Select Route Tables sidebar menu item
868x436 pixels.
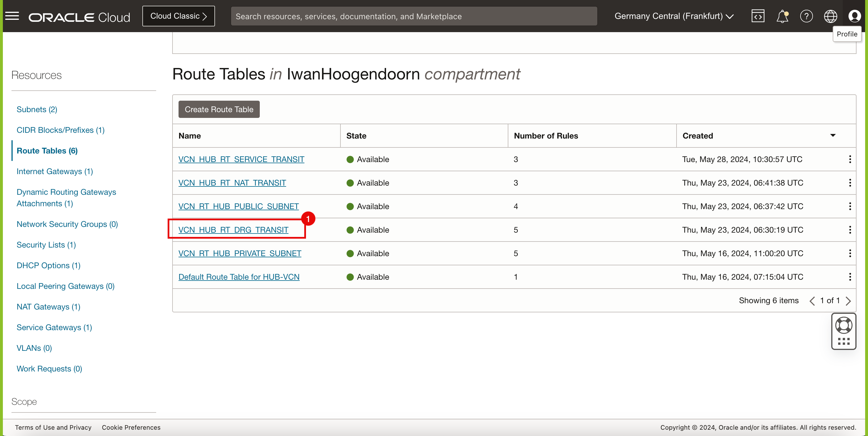pyautogui.click(x=47, y=151)
